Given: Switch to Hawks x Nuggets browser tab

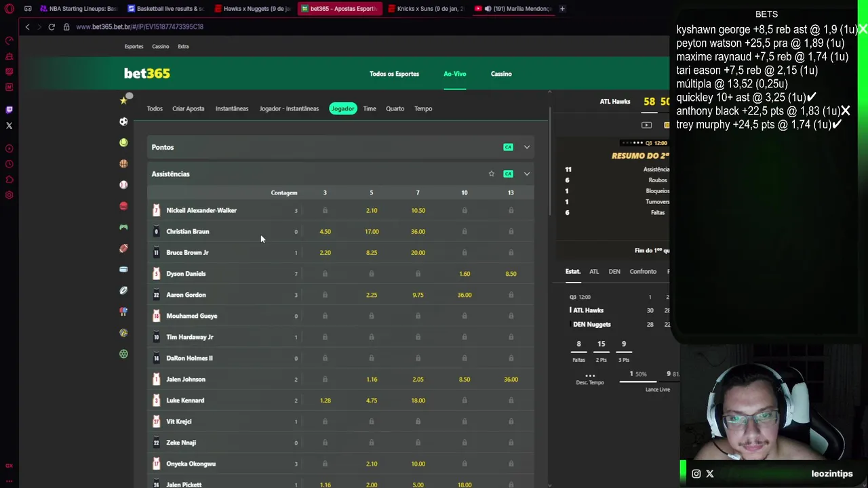Looking at the screenshot, I should (x=252, y=9).
